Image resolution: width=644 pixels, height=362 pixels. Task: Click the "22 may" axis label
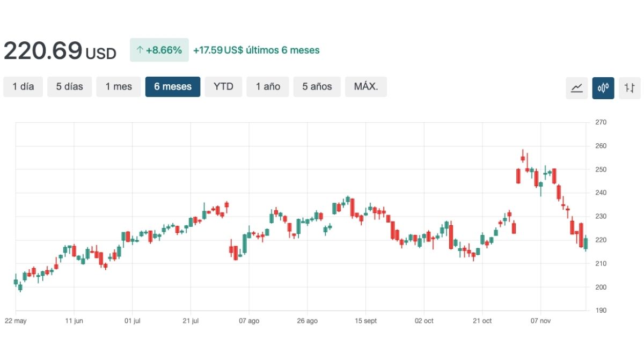16,321
